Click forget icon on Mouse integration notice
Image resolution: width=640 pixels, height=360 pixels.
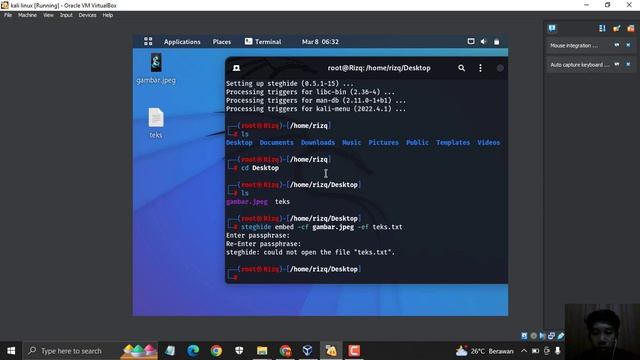617,45
